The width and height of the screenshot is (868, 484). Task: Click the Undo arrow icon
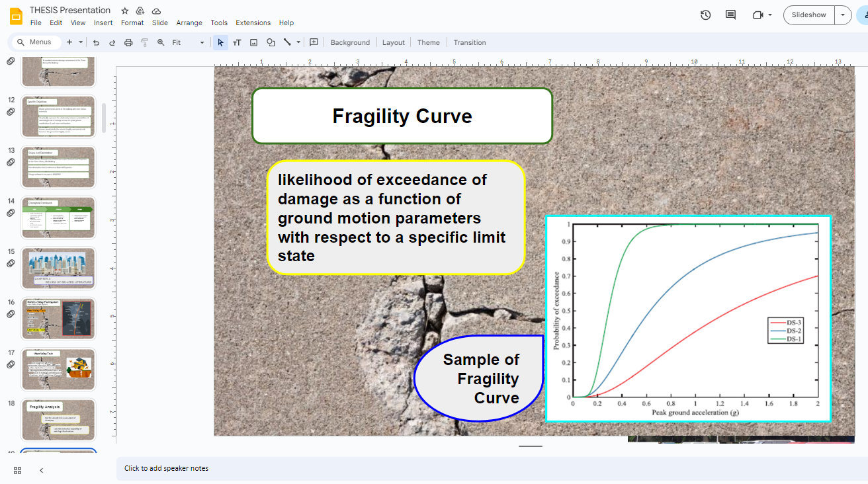tap(96, 42)
